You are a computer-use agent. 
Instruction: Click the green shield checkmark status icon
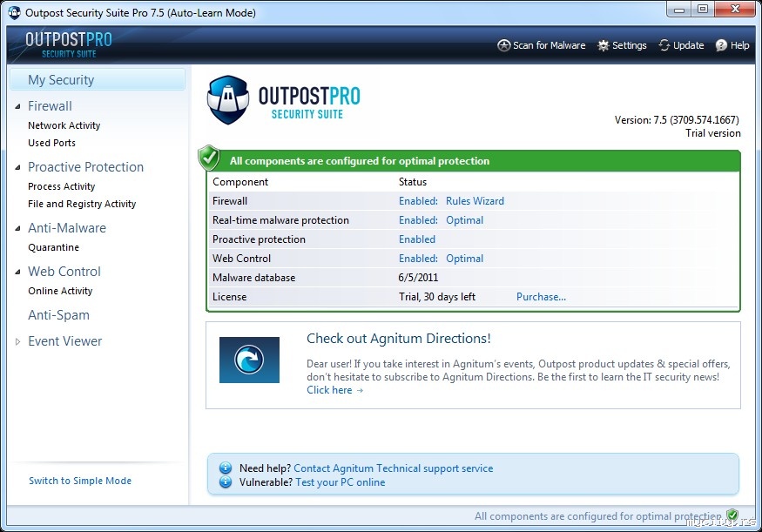coord(210,158)
